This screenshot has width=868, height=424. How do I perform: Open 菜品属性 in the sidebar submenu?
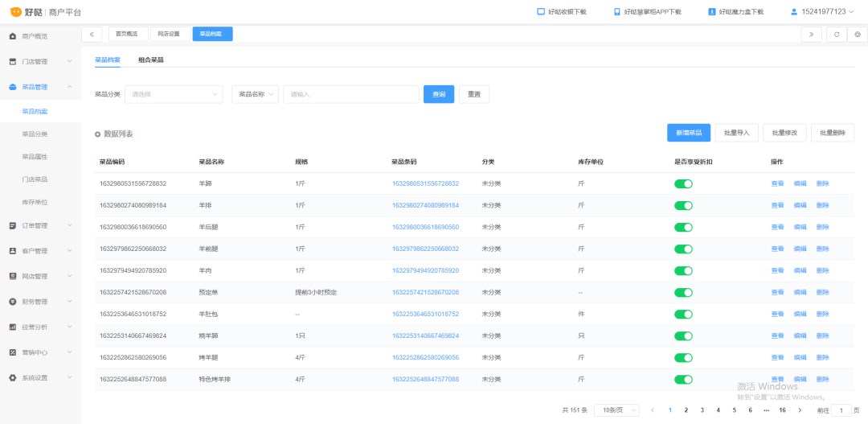[x=35, y=157]
